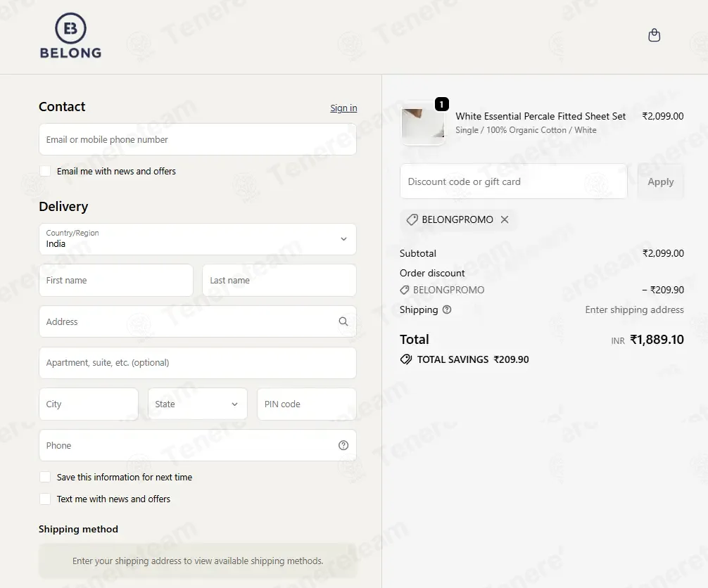Click the product price ₹2,099.00 beside the item

(663, 116)
